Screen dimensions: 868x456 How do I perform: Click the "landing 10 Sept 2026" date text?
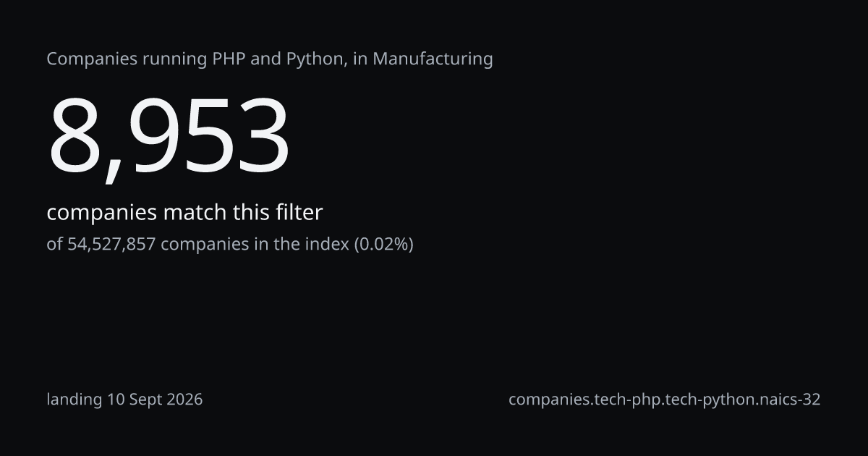click(x=124, y=400)
